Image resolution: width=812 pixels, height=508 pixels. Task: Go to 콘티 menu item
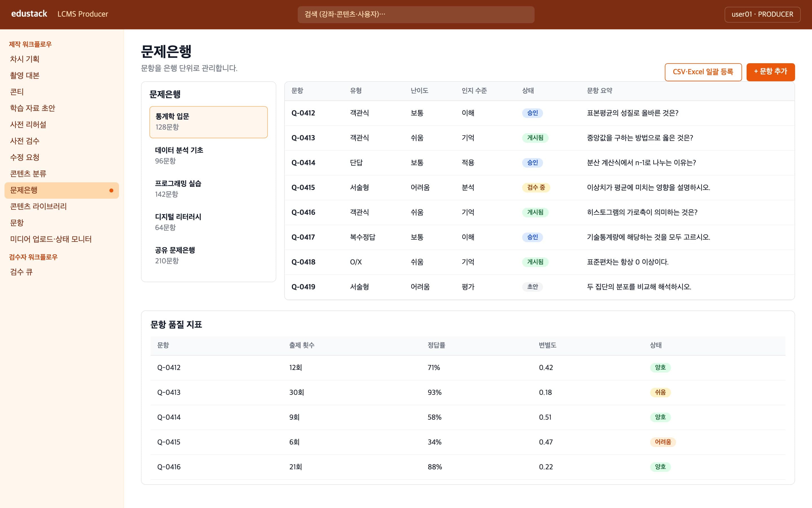point(62,92)
